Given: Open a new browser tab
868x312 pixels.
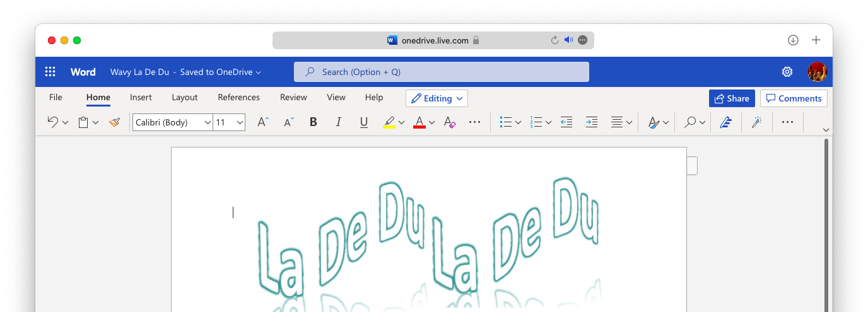Looking at the screenshot, I should tap(816, 40).
